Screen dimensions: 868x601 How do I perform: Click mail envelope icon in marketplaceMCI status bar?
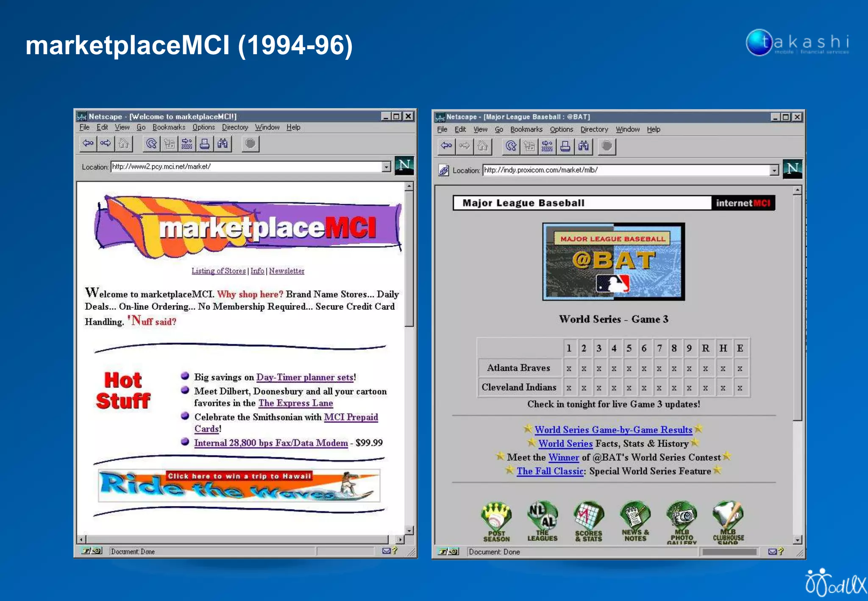tap(386, 551)
